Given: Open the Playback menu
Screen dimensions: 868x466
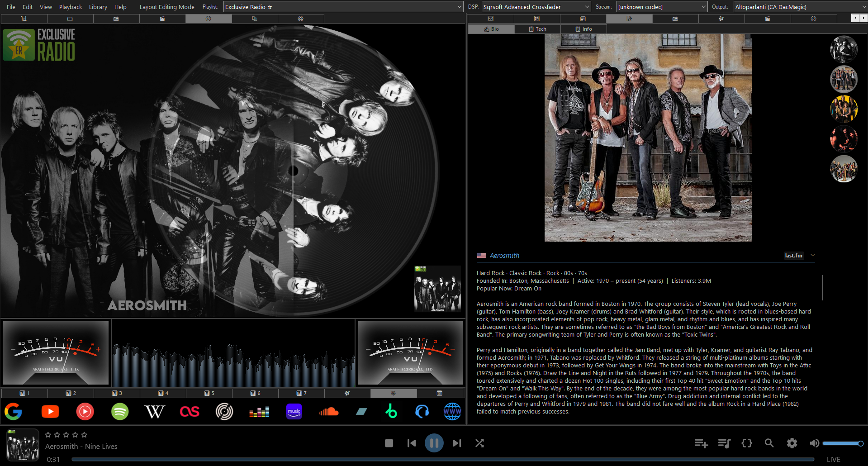Looking at the screenshot, I should point(71,7).
